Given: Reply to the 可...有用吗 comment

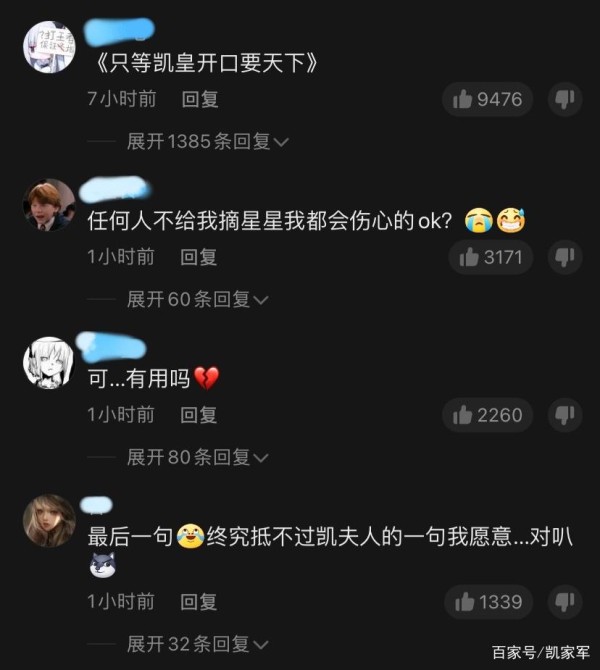Looking at the screenshot, I should pyautogui.click(x=199, y=415).
